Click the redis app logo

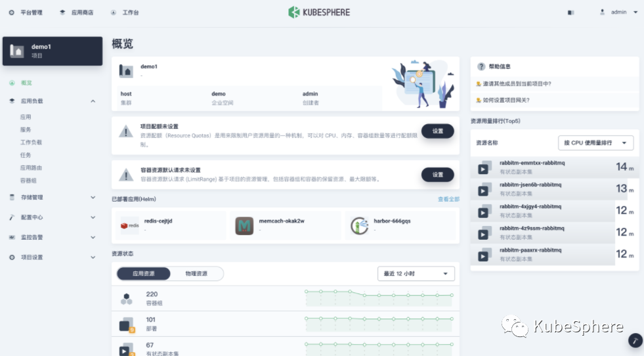[x=129, y=226]
